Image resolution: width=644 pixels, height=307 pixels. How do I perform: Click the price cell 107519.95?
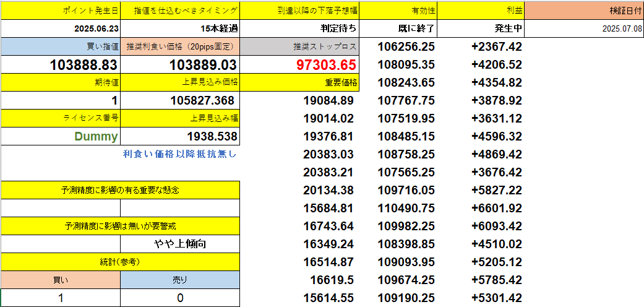406,118
